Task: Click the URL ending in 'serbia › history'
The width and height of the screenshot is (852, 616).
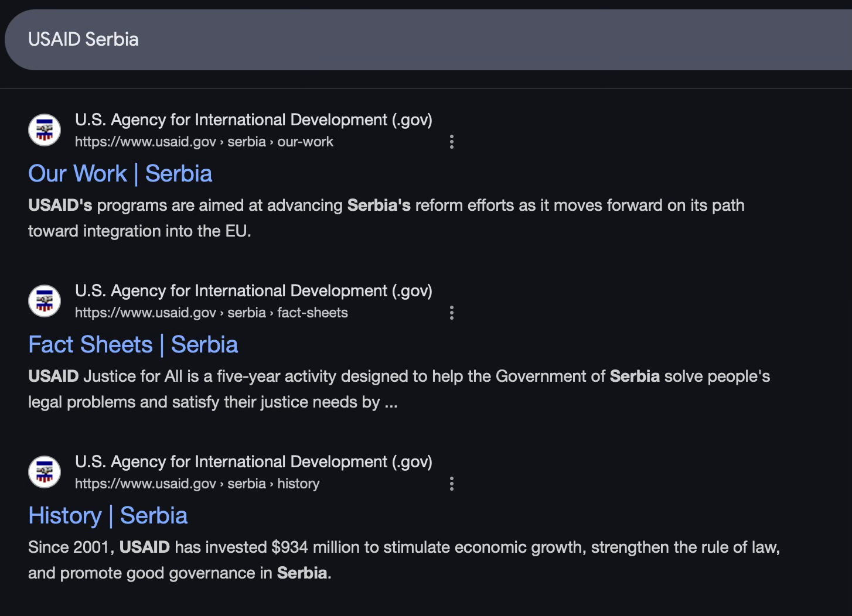Action: (x=197, y=484)
